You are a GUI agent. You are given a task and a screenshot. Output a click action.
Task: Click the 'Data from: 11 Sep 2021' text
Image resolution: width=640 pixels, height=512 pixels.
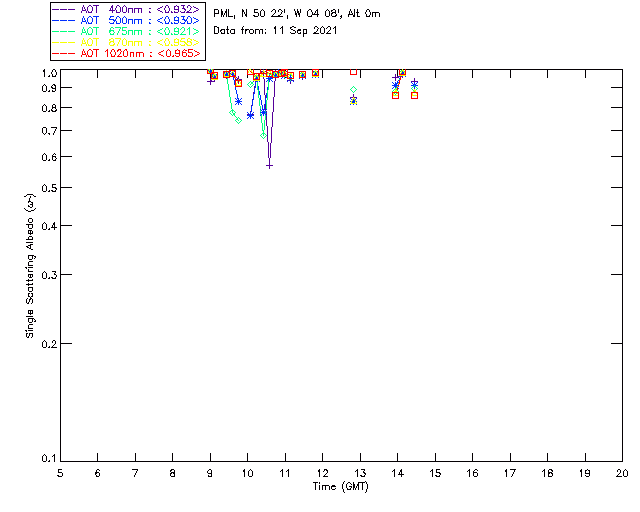coord(275,31)
